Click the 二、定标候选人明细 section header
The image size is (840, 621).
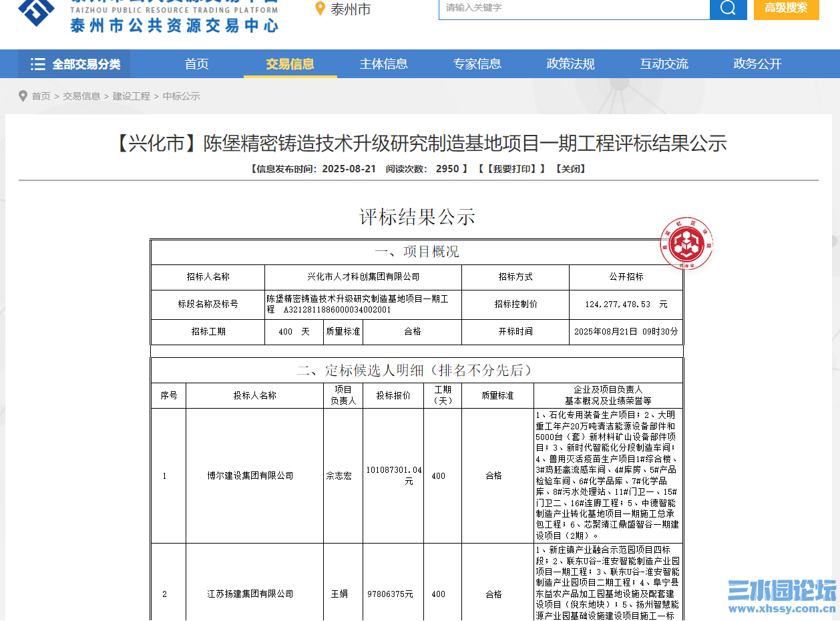(x=417, y=370)
